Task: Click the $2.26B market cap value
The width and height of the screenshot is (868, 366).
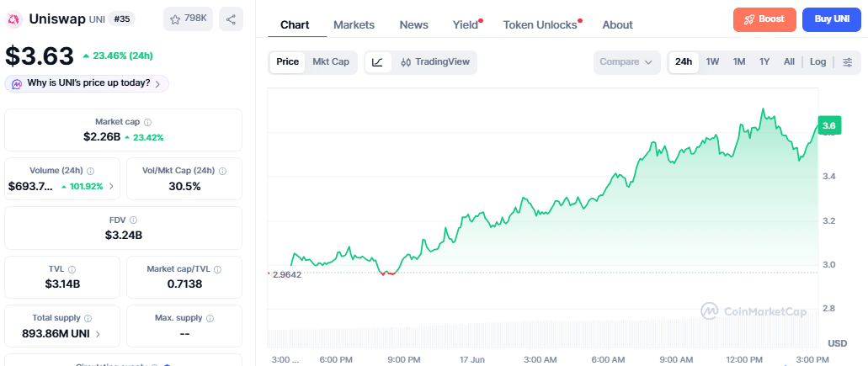Action: coord(101,137)
